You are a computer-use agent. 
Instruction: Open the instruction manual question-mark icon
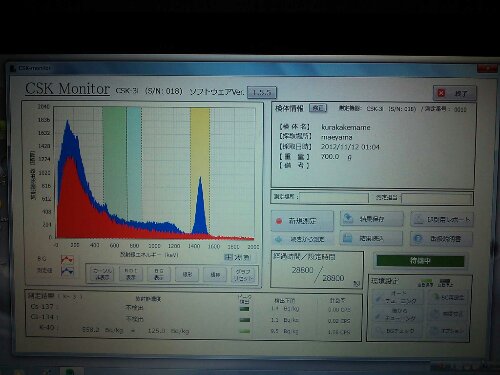point(418,238)
